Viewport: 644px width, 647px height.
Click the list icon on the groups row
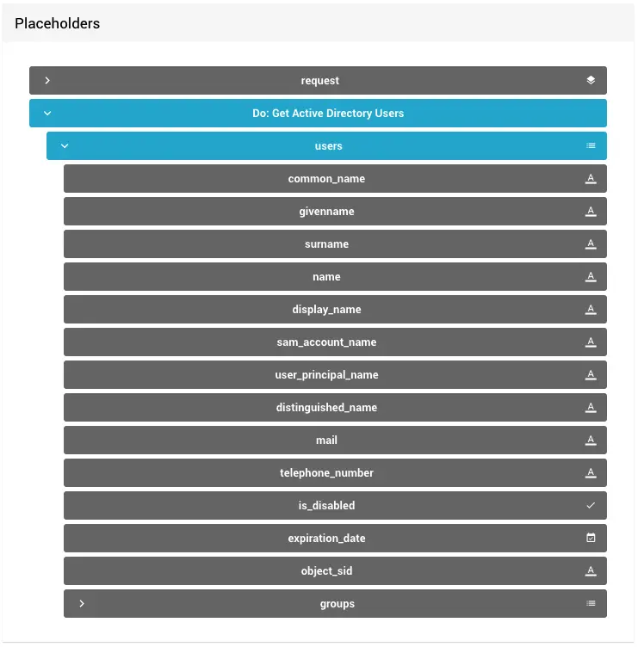[x=591, y=604]
